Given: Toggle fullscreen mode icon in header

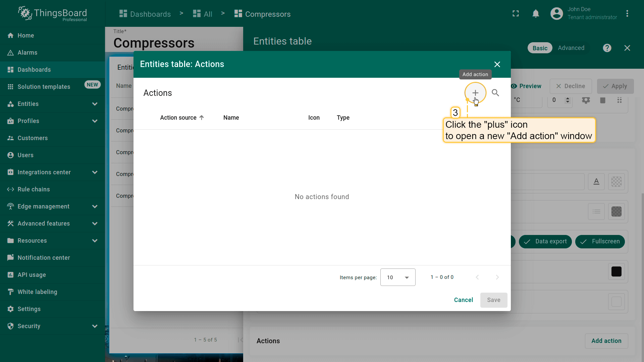Looking at the screenshot, I should pos(516,14).
